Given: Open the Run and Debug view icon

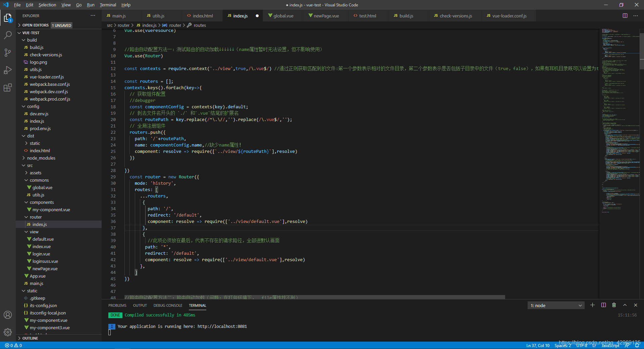Looking at the screenshot, I should (8, 70).
